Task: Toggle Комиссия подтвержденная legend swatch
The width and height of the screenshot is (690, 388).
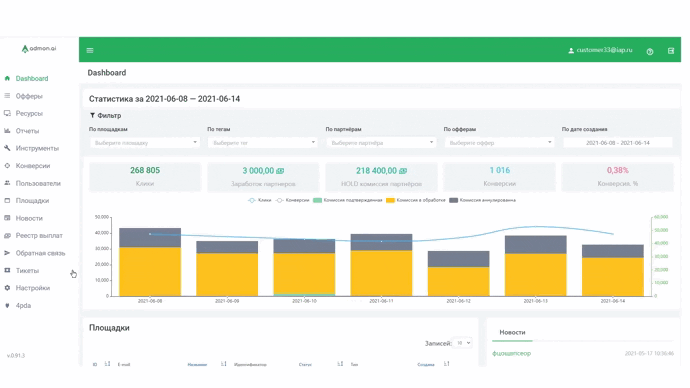Action: tap(317, 200)
